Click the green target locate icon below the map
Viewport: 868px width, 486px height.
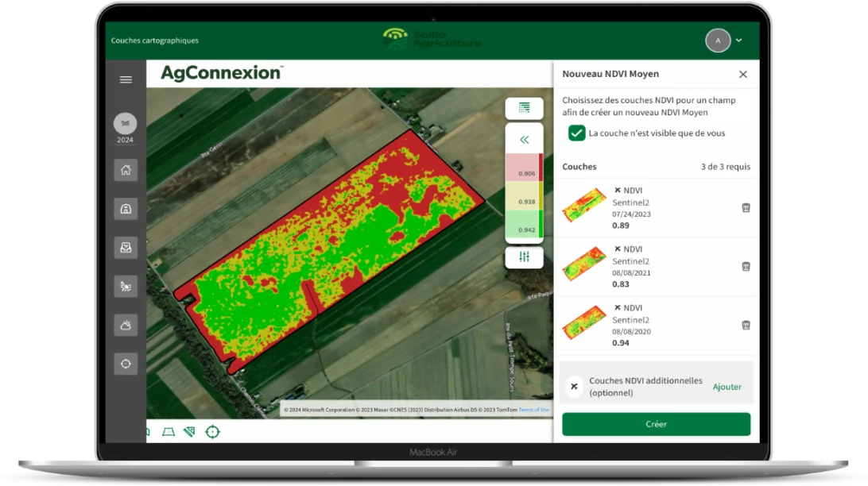click(x=212, y=432)
